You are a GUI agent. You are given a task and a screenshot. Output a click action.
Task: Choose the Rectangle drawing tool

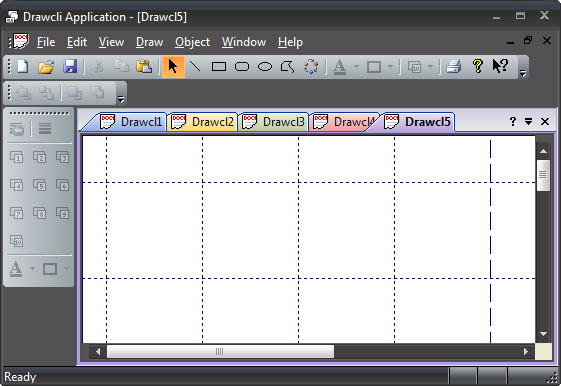click(x=219, y=67)
